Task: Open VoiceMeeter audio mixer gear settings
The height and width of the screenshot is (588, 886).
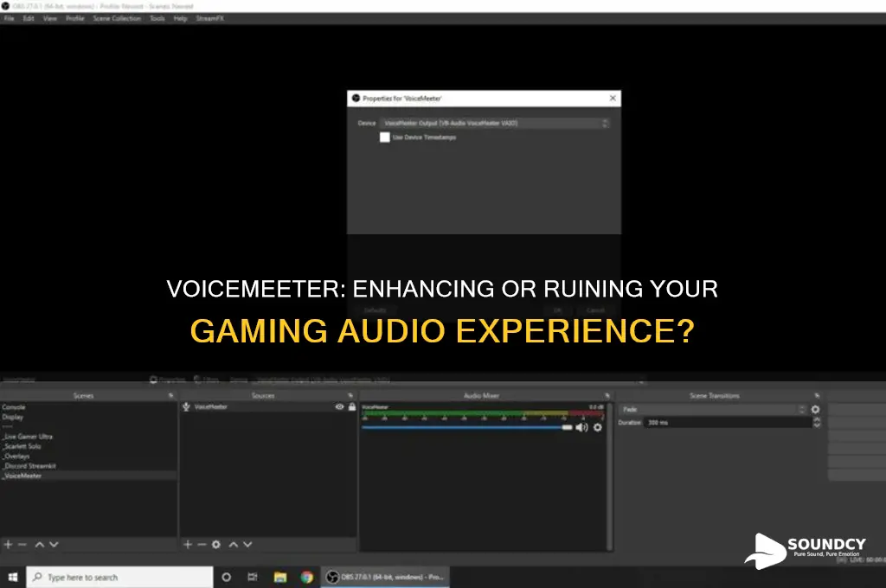Action: 598,427
